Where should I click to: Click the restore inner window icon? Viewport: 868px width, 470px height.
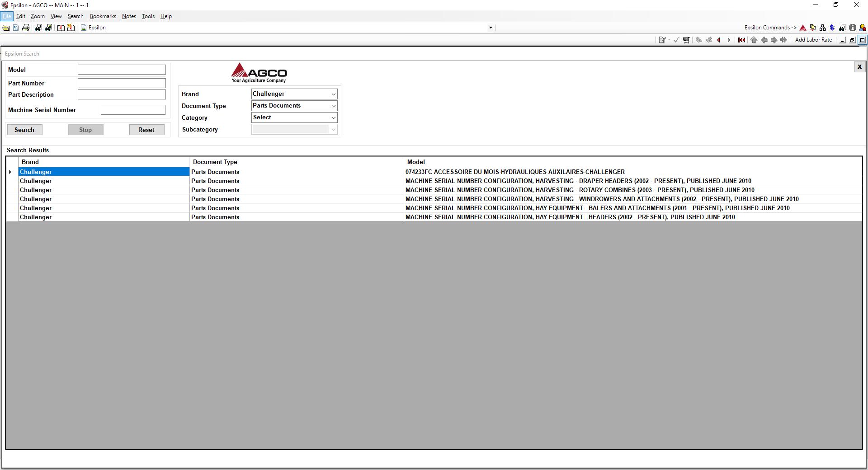pyautogui.click(x=853, y=40)
